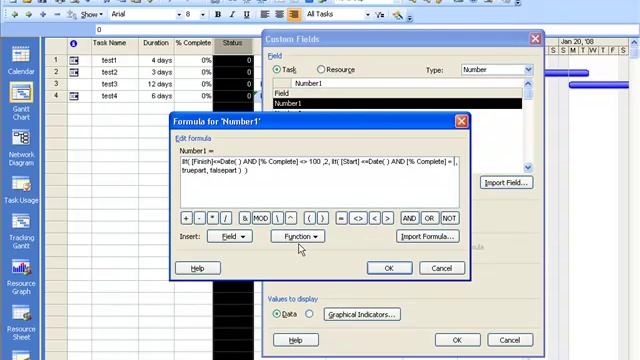Close the Formula for Number1 dialog

(x=461, y=122)
